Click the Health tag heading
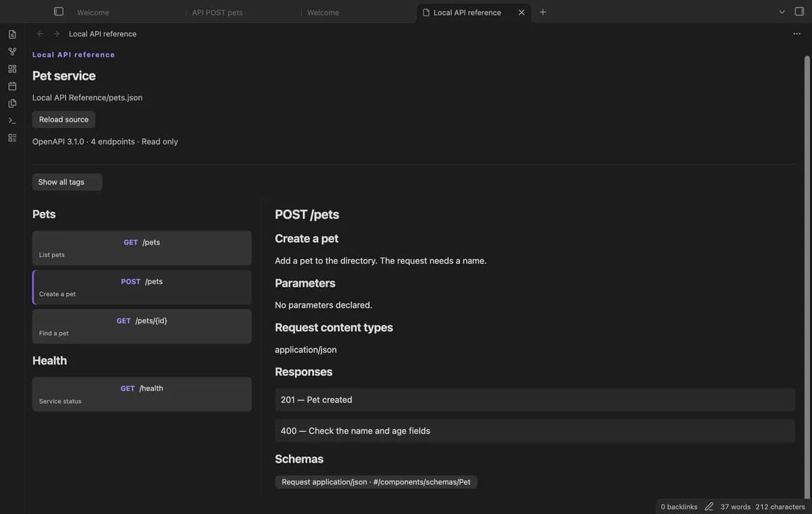 49,360
